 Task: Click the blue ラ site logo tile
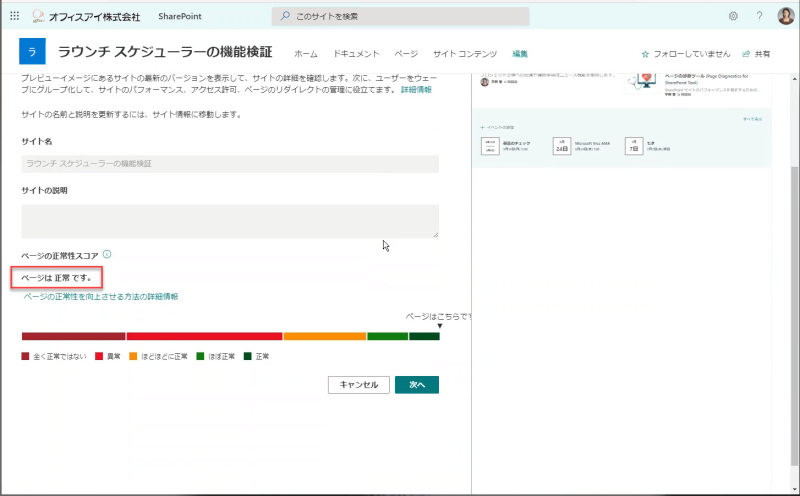point(32,51)
